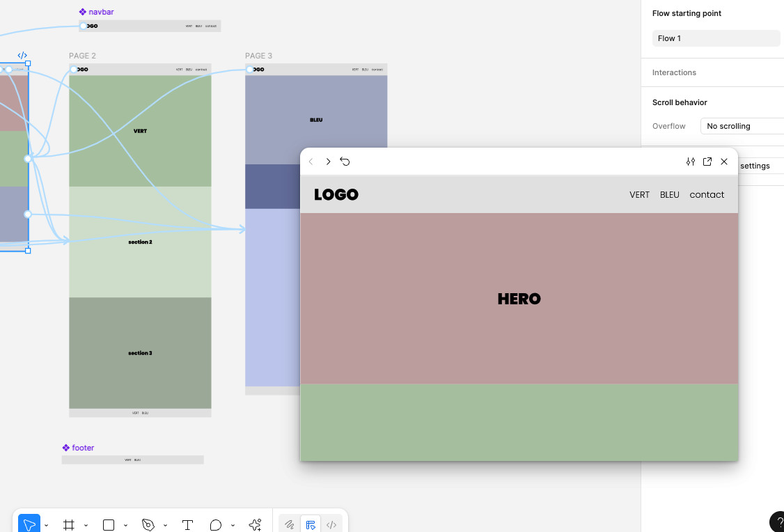Click BLEU in the preview navbar
This screenshot has width=784, height=532.
coord(669,195)
